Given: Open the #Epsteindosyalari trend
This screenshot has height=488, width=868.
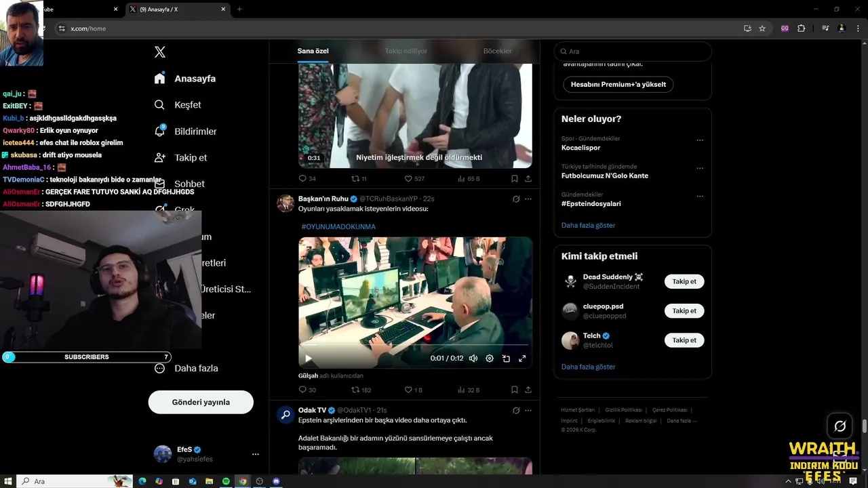Looking at the screenshot, I should click(x=591, y=203).
